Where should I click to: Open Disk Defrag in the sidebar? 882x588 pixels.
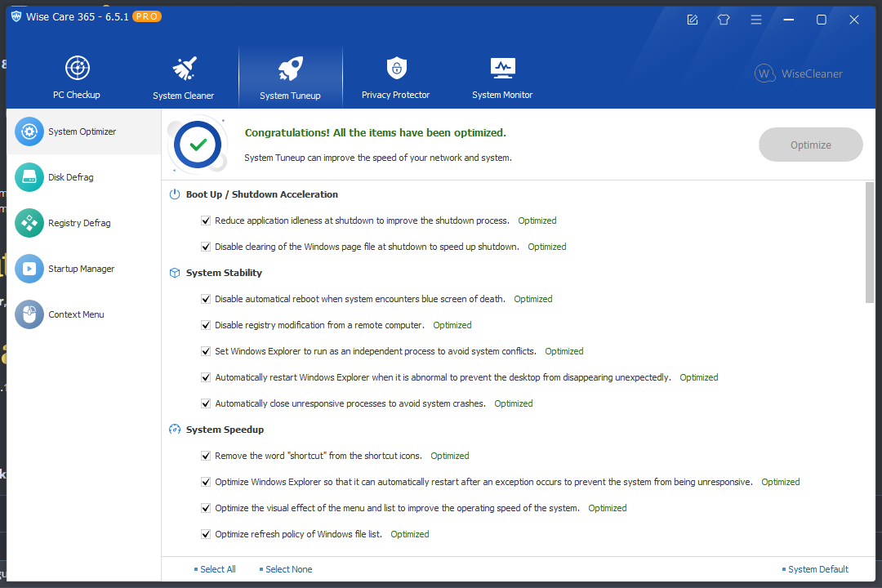click(x=84, y=177)
